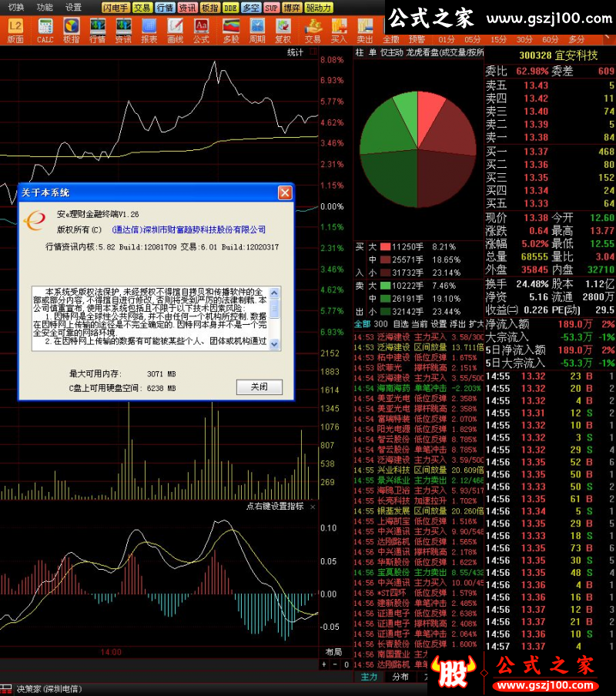Open the 资讯 news toolbar icon

[x=123, y=31]
